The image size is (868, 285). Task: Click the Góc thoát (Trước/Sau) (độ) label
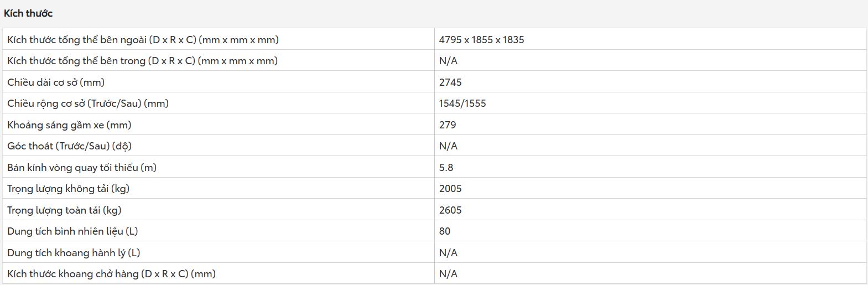[69, 146]
